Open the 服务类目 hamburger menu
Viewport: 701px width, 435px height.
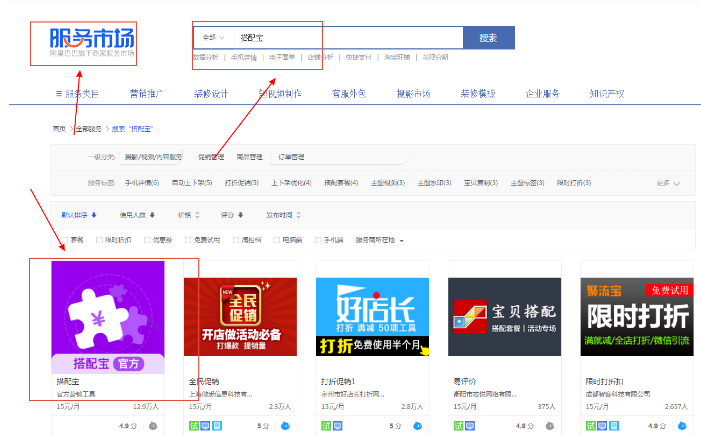pos(77,94)
